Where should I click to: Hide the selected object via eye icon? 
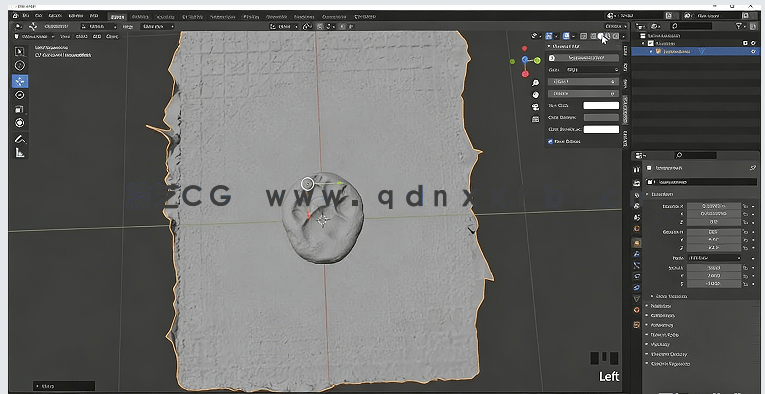click(x=754, y=51)
